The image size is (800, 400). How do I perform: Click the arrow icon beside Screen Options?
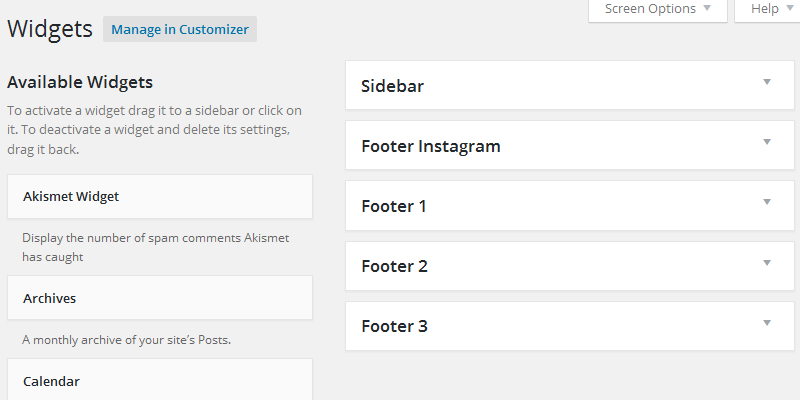tap(707, 8)
